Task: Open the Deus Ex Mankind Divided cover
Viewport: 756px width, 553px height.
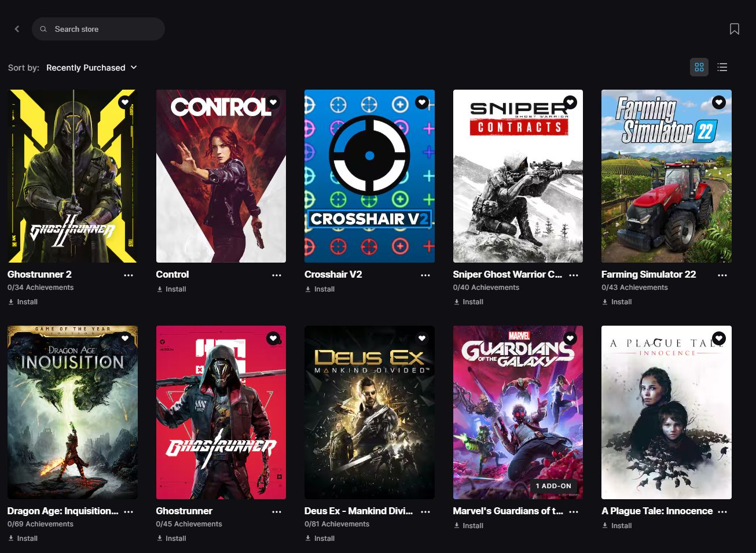Action: click(x=369, y=412)
